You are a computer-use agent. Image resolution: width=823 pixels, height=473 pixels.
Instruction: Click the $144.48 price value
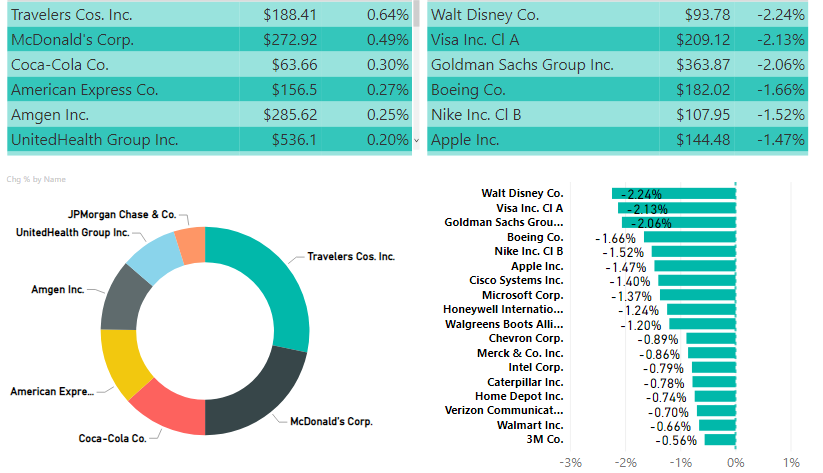(703, 140)
